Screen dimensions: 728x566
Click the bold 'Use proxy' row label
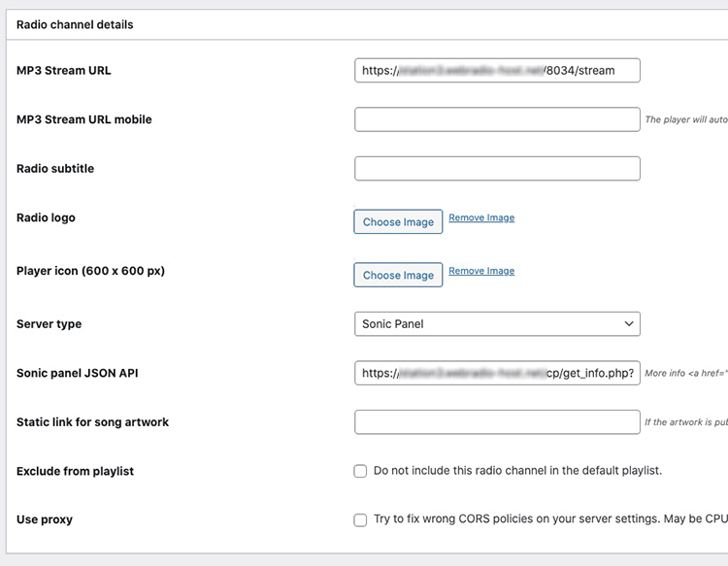[x=44, y=519]
